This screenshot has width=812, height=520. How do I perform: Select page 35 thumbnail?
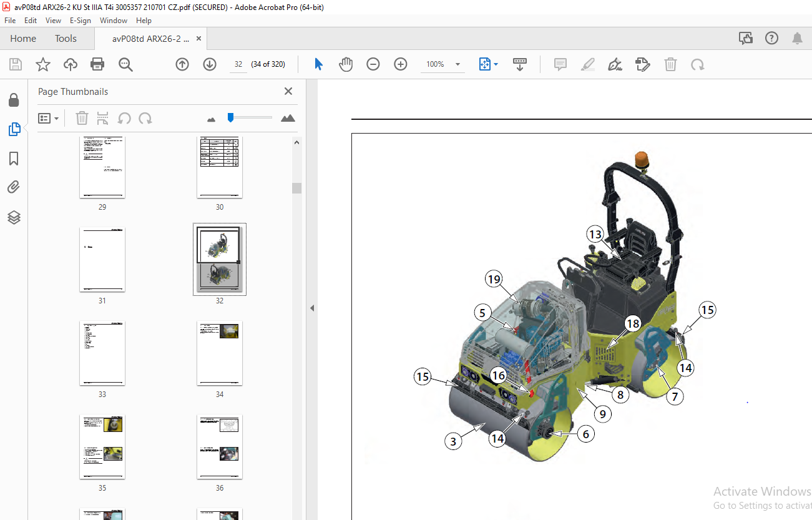[x=102, y=447]
